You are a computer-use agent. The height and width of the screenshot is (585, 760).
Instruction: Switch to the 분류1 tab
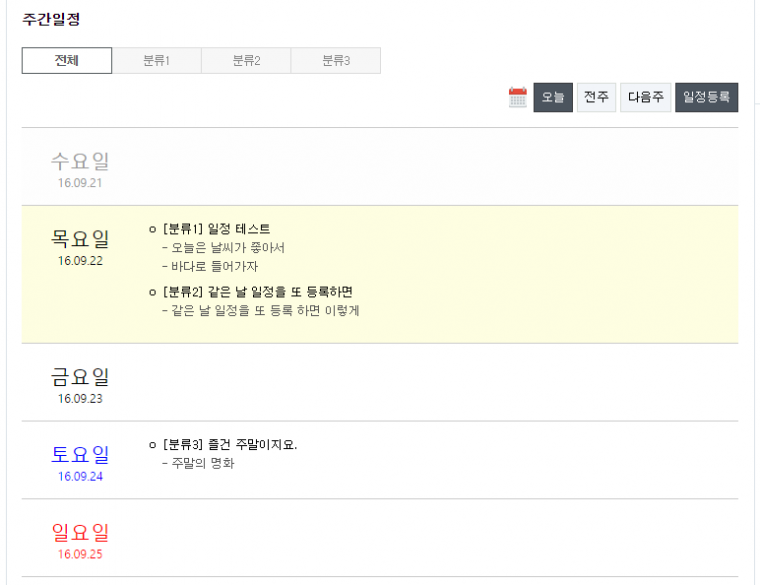(156, 60)
